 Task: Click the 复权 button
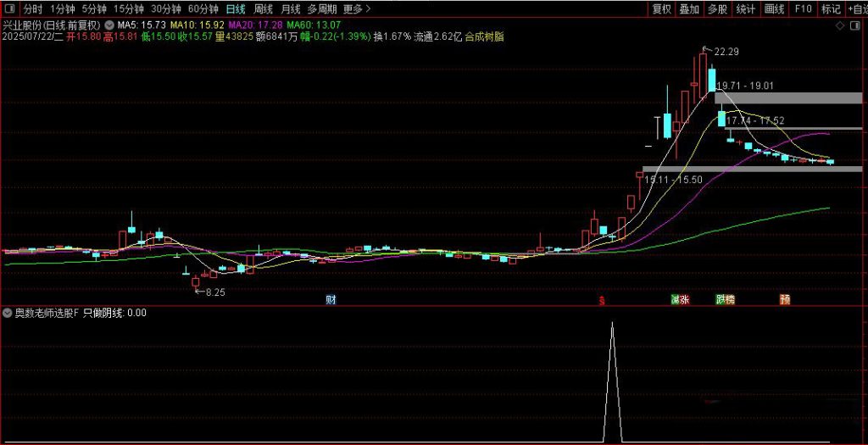pos(661,9)
